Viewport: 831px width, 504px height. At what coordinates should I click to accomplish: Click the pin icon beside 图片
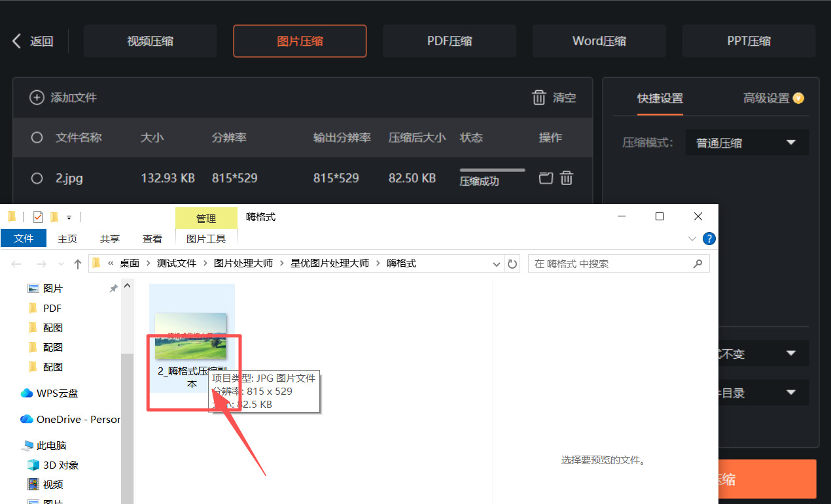pos(113,288)
